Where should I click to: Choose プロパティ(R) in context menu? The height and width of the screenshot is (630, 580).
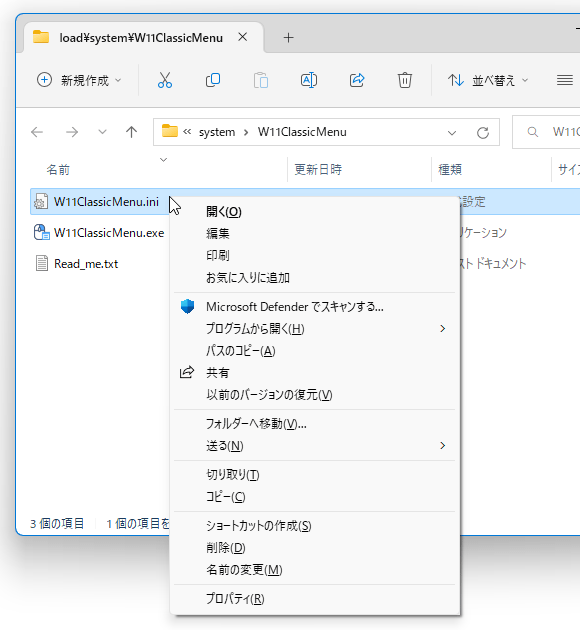point(314,599)
